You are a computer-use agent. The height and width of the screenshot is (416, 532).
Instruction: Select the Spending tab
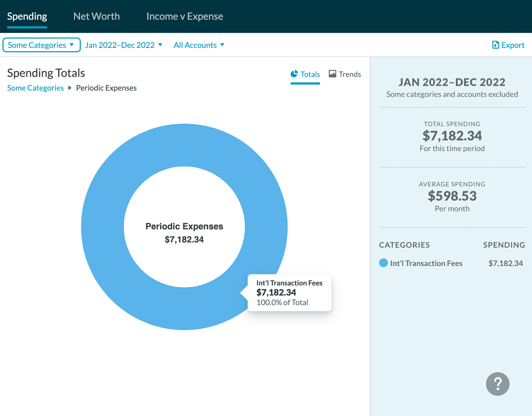27,16
